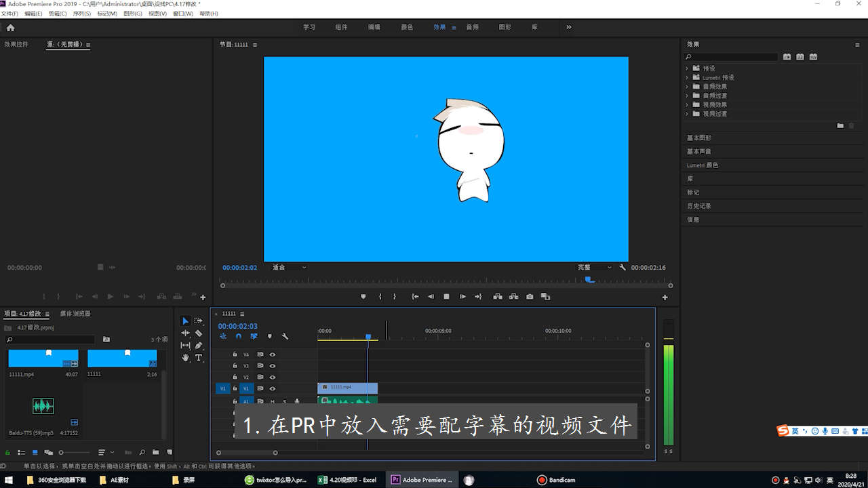Open the 标记 panel

click(692, 192)
